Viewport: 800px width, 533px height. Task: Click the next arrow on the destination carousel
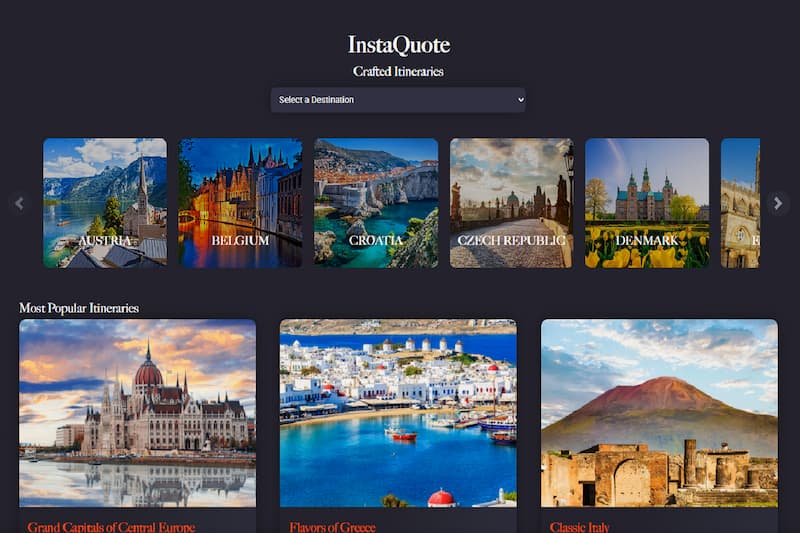pos(778,203)
